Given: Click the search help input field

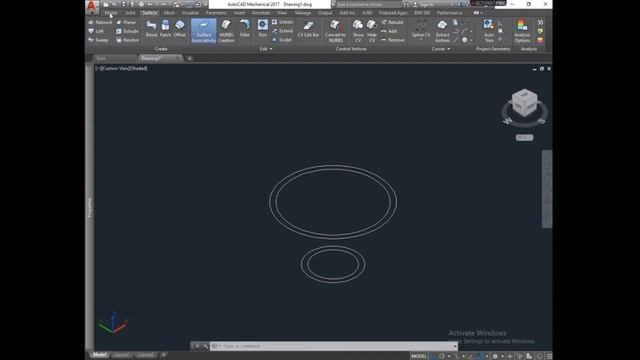Looking at the screenshot, I should pyautogui.click(x=368, y=4).
